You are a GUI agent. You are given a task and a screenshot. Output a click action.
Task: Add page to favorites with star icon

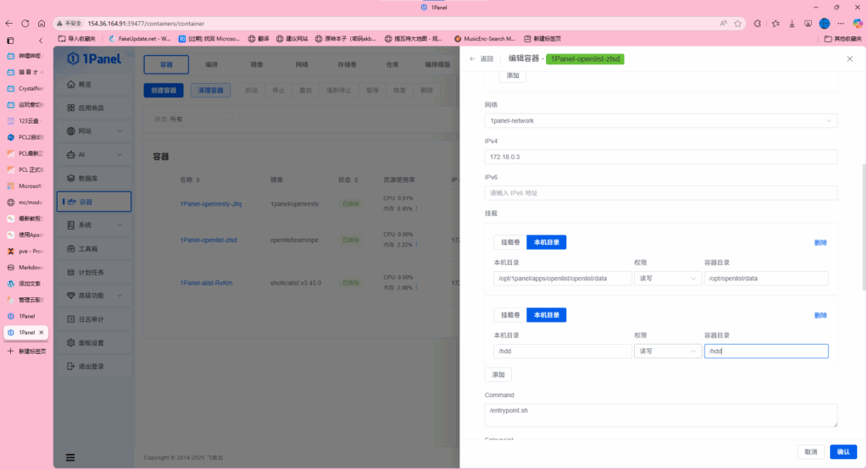[x=738, y=23]
